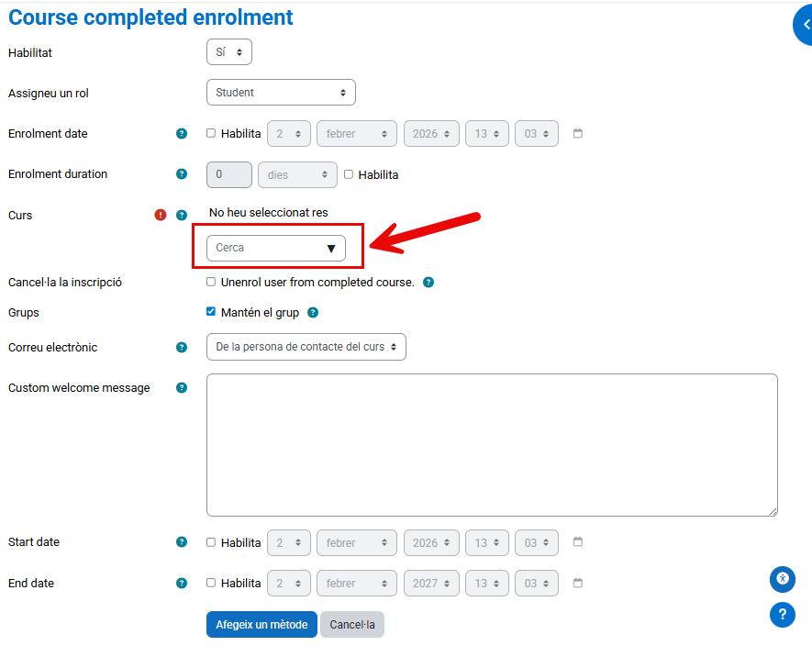This screenshot has width=812, height=646.
Task: Click the Afegeix un mètode button
Action: [x=261, y=625]
